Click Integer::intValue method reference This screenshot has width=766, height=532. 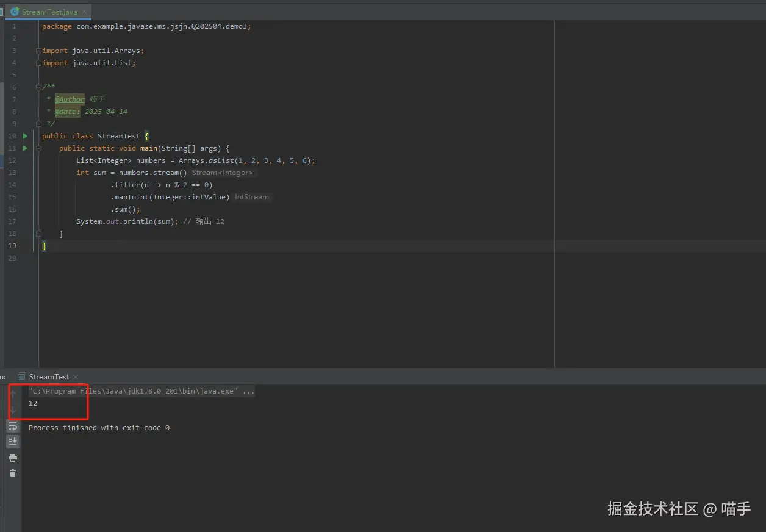[189, 197]
